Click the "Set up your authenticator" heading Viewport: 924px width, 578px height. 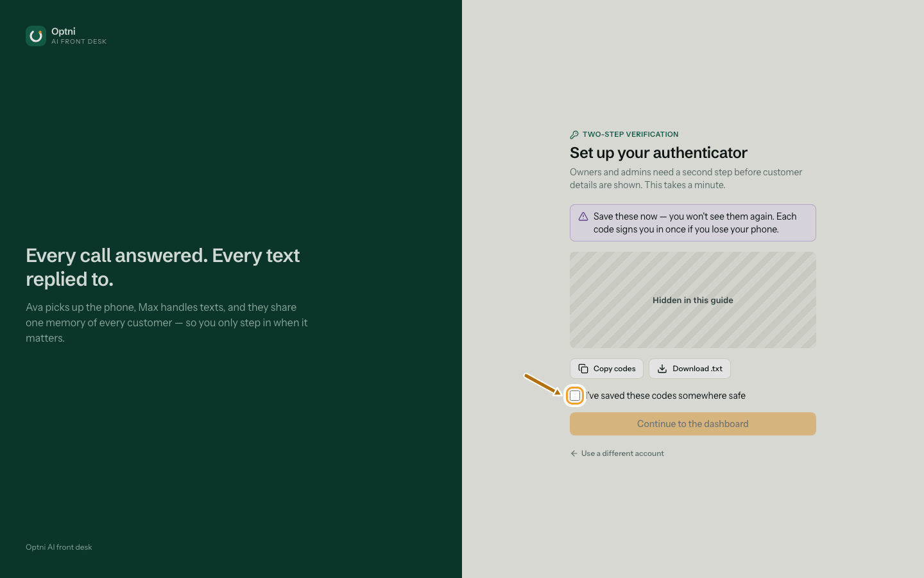[658, 153]
